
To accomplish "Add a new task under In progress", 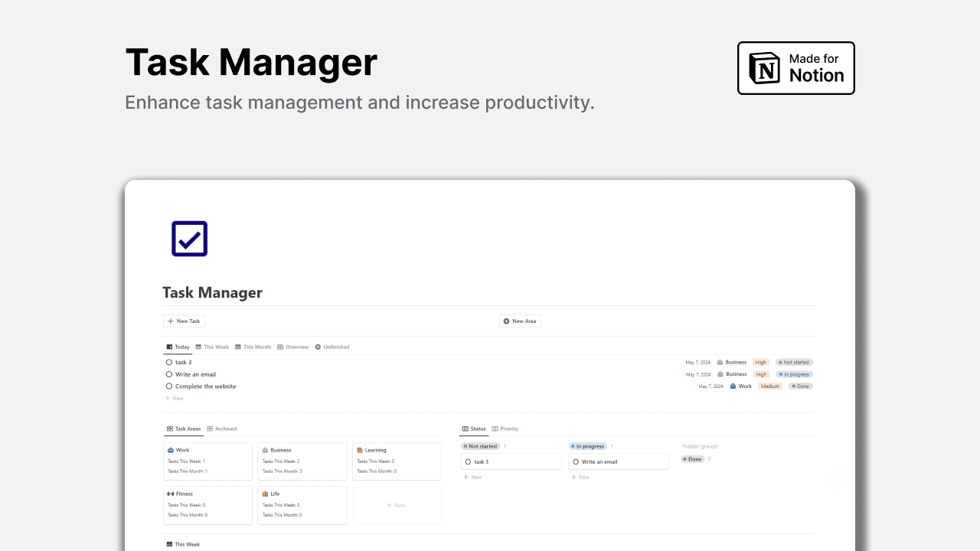I will point(580,477).
